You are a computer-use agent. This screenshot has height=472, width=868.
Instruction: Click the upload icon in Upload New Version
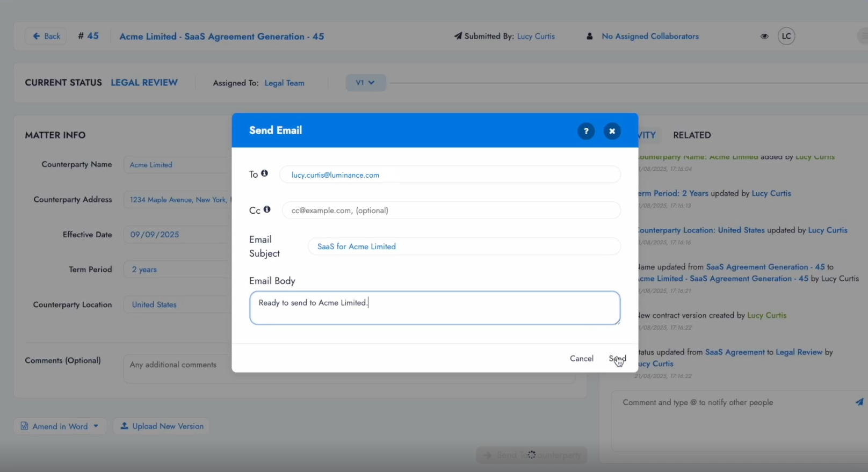tap(124, 425)
